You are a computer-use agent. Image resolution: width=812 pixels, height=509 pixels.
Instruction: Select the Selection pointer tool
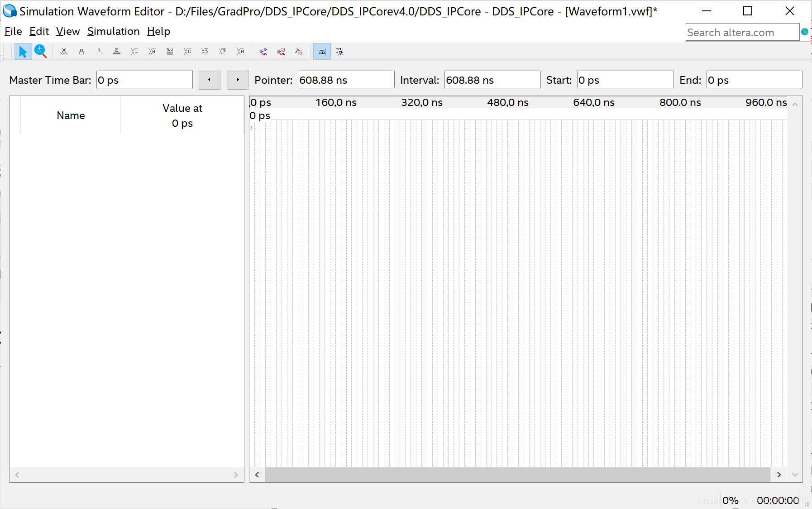coord(23,52)
